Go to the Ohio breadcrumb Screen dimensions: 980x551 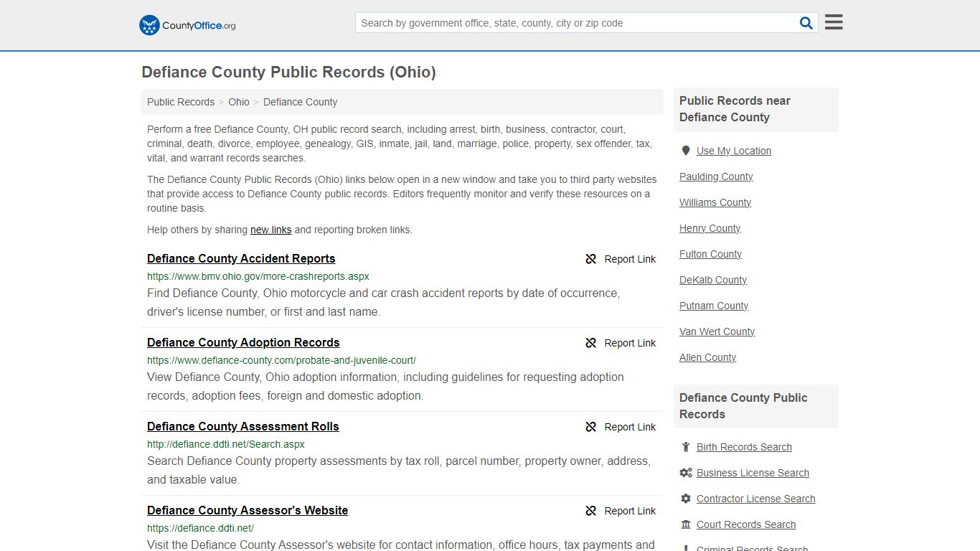(239, 102)
